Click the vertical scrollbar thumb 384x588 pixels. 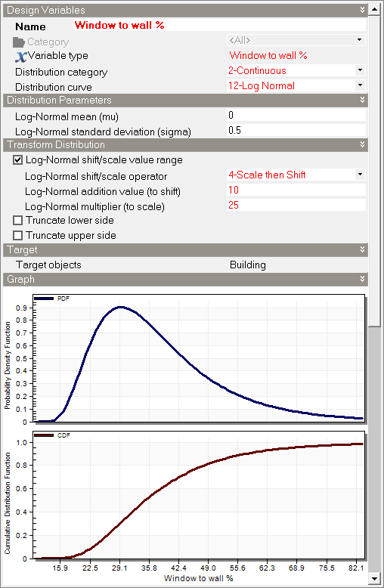coord(374,171)
